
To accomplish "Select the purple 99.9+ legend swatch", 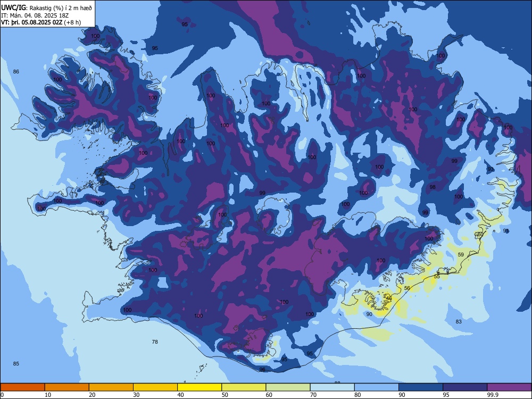I will (509, 387).
